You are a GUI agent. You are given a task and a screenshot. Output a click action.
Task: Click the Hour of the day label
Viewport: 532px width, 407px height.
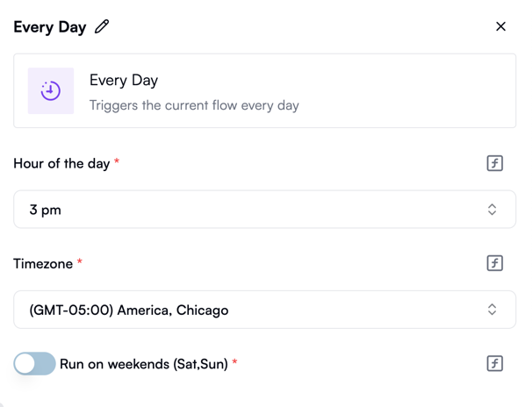click(x=61, y=164)
